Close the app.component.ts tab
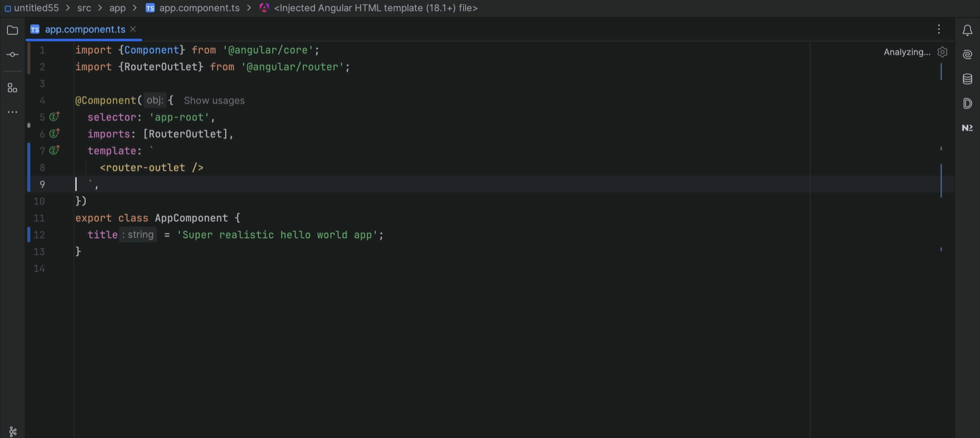The height and width of the screenshot is (438, 980). [x=133, y=29]
